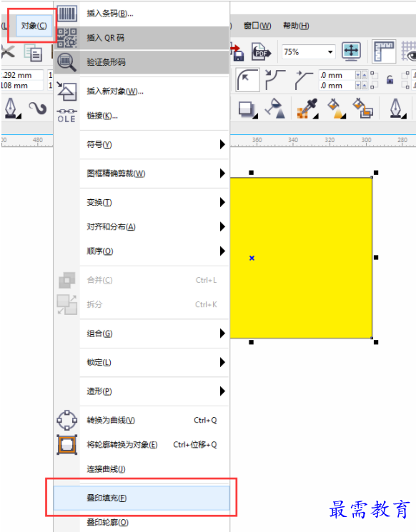The image size is (416, 532).
Task: Click the lower corner radius field
Action: coord(337,86)
